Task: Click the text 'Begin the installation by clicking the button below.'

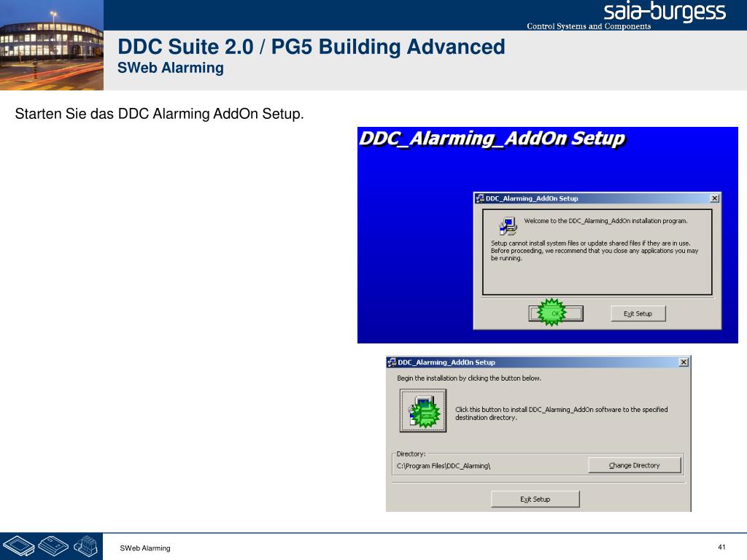Action: tap(469, 378)
